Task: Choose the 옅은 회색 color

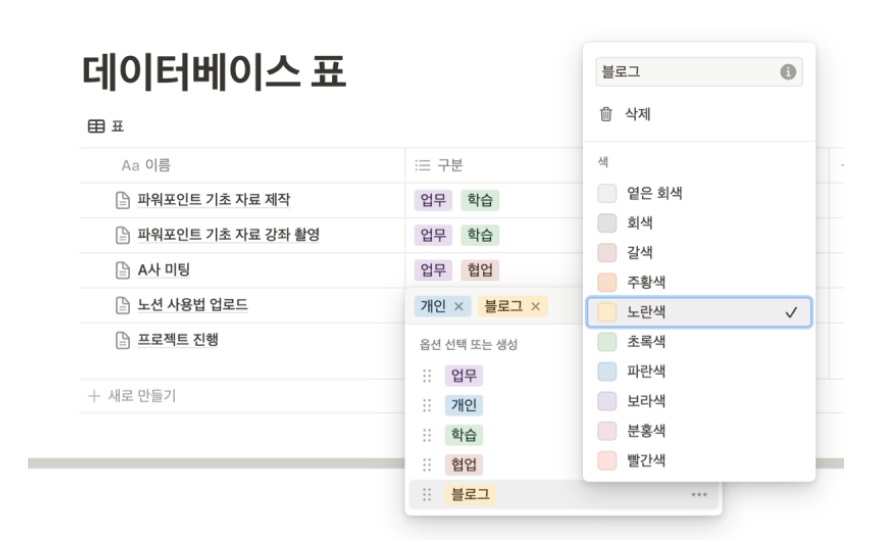Action: (699, 193)
